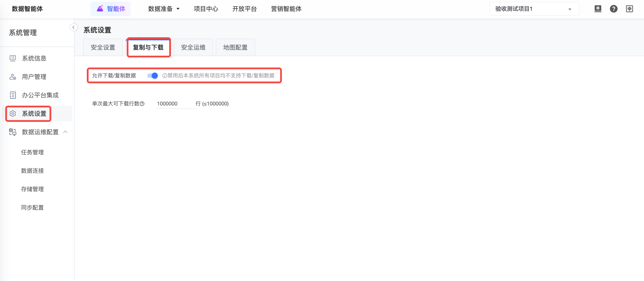Click the help icon beside 单次最大可下载行数

pyautogui.click(x=142, y=103)
